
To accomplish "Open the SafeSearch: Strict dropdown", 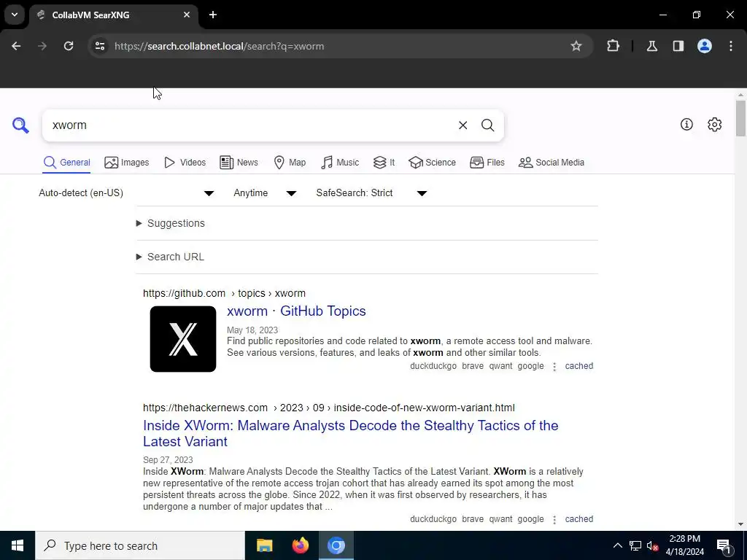I will [x=371, y=192].
